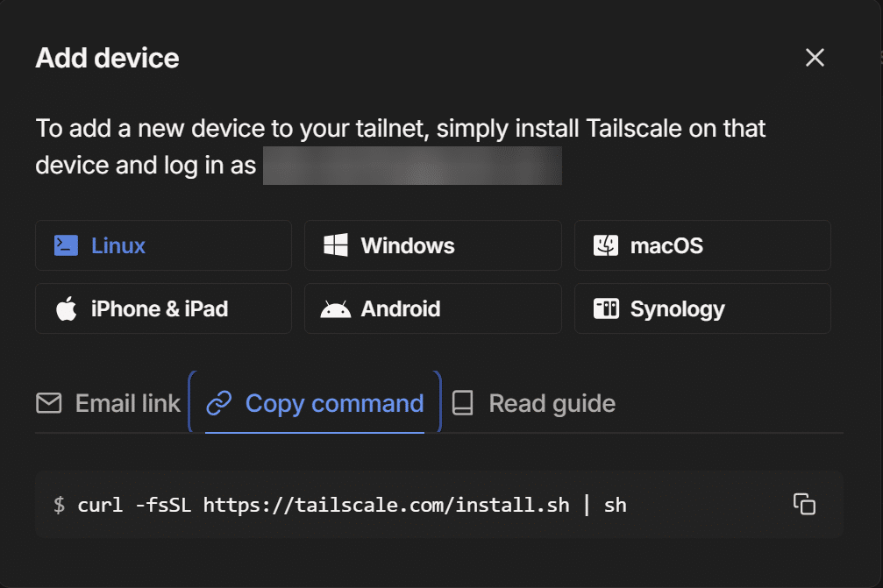This screenshot has width=883, height=588.
Task: Open the Read guide tab
Action: click(x=552, y=403)
